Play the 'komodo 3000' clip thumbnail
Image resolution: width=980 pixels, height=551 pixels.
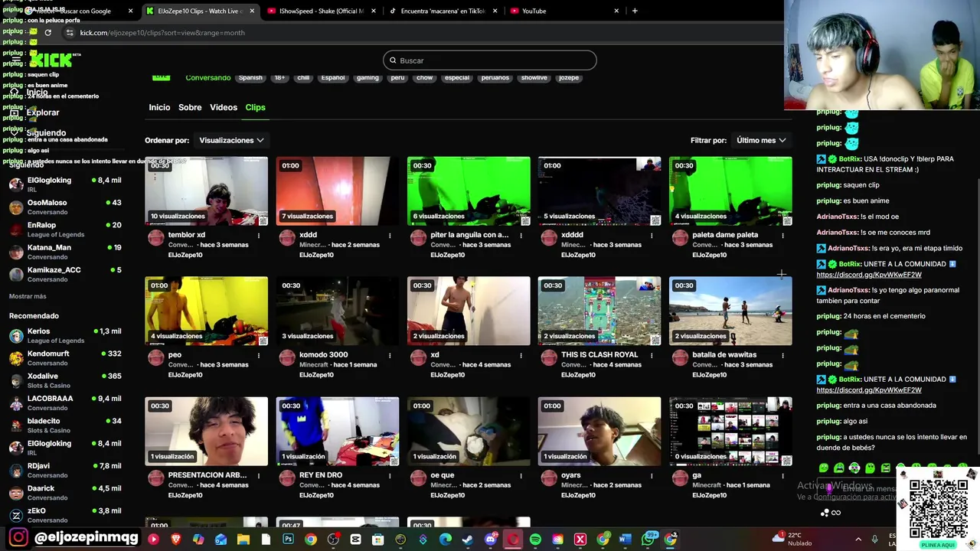click(337, 311)
